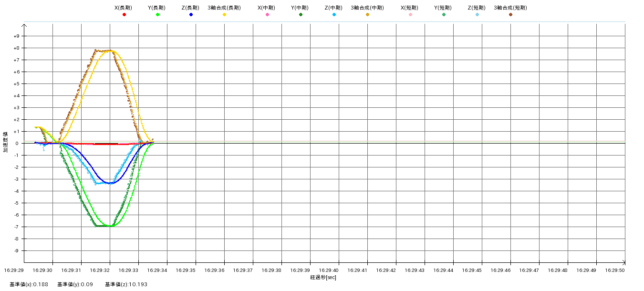Click the 経過秒[sec] x-axis title
This screenshot has width=644, height=291.
point(323,278)
